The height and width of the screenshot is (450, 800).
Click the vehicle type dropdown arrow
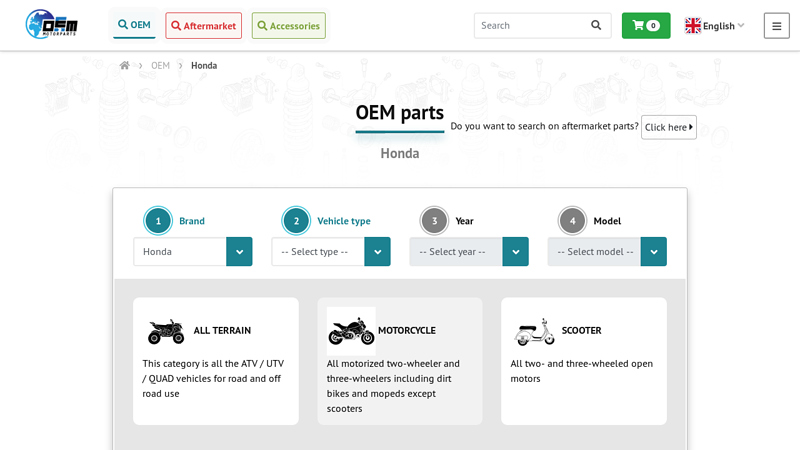378,252
